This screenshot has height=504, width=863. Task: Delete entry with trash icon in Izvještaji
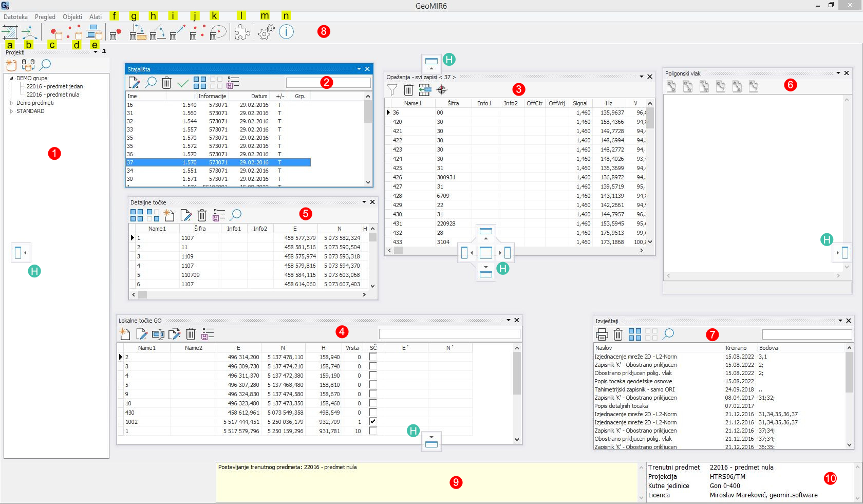click(x=618, y=335)
